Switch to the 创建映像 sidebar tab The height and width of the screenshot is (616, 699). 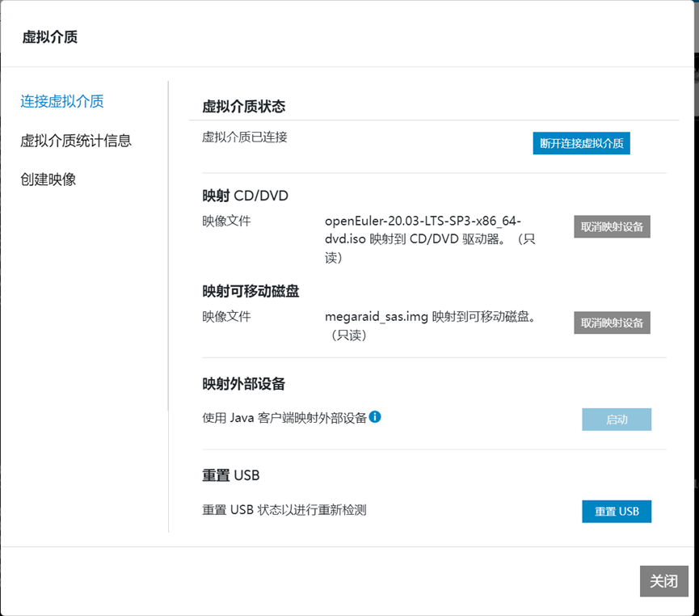pos(48,179)
